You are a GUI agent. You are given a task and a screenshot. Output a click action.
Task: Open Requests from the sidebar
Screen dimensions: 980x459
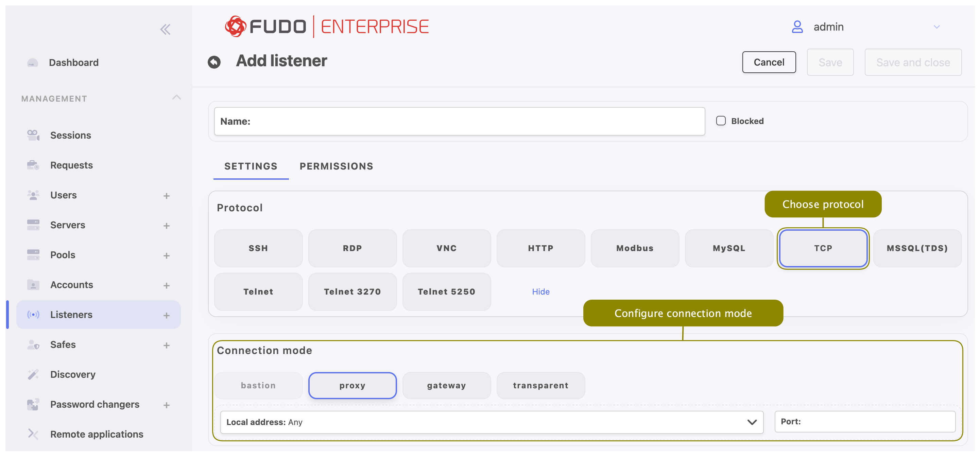pyautogui.click(x=71, y=165)
